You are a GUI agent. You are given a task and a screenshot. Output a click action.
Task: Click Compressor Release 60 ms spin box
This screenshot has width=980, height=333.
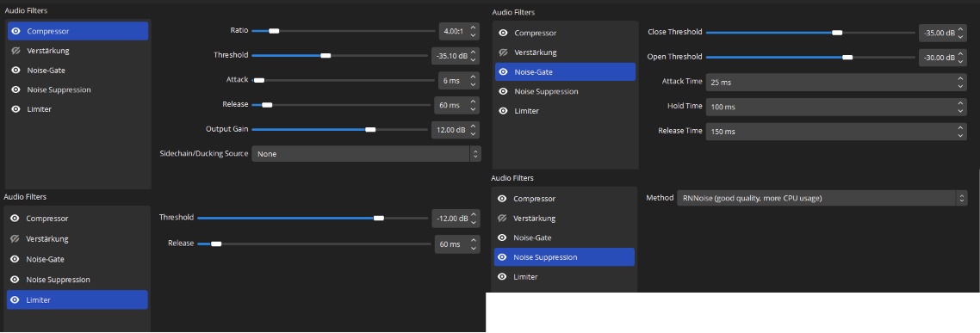pos(457,105)
